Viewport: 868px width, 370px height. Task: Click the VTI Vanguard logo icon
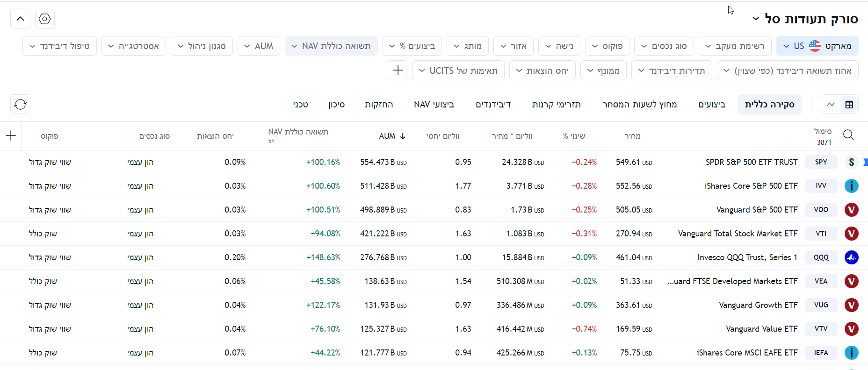(x=851, y=234)
